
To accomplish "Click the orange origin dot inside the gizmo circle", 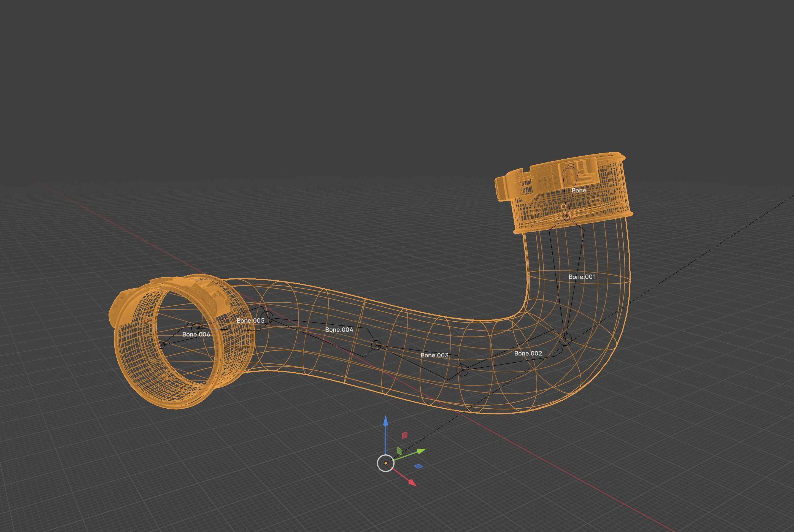I will coord(386,463).
